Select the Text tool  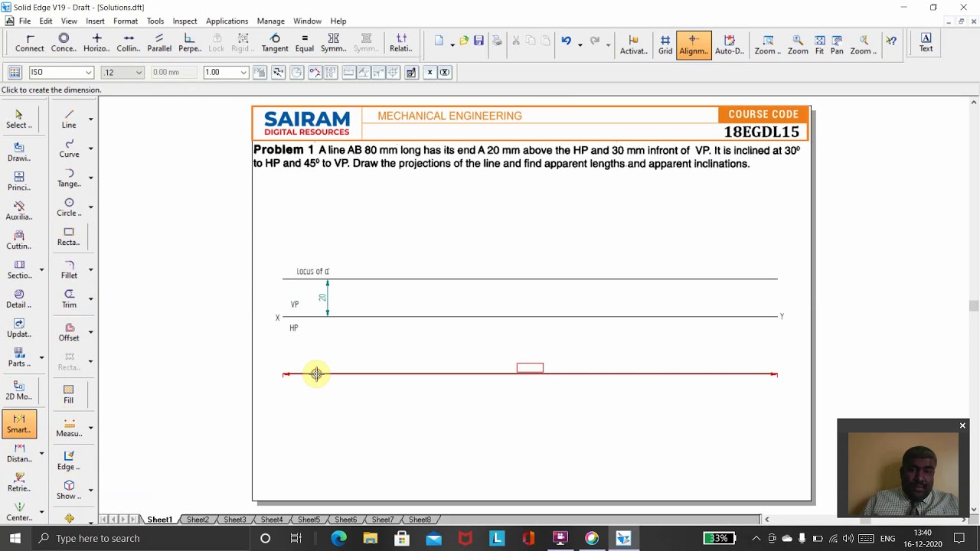(x=926, y=43)
